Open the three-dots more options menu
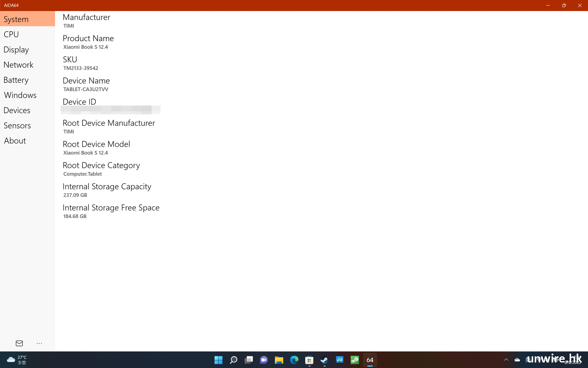The image size is (588, 368). click(39, 343)
